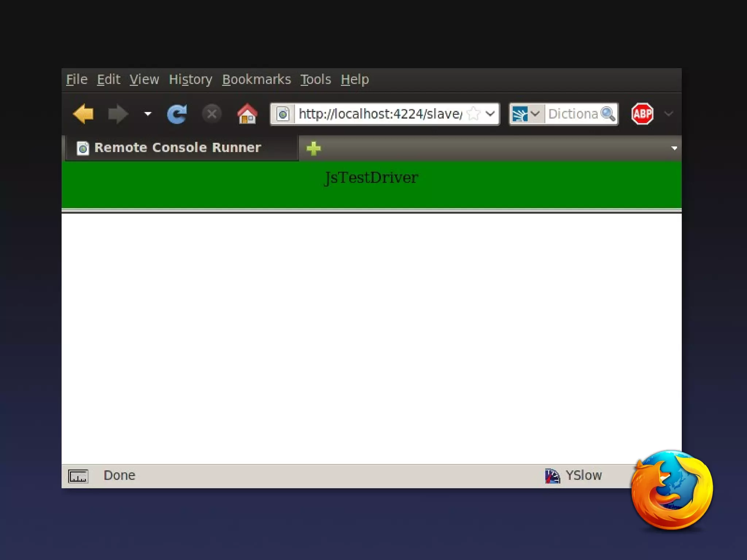The height and width of the screenshot is (560, 747).
Task: Go to the home page icon
Action: 247,114
